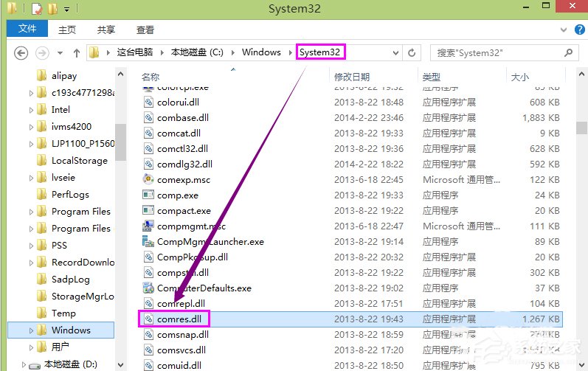Expand the Intel folder tree node
588x371 pixels.
click(32, 110)
